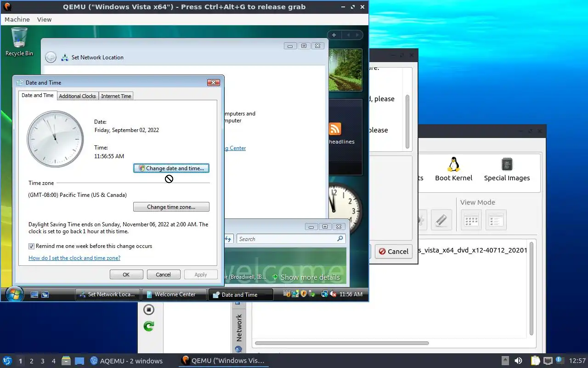The image size is (588, 368).
Task: Click Vista taskbar clock showing 11:56 AM
Action: [x=351, y=294]
